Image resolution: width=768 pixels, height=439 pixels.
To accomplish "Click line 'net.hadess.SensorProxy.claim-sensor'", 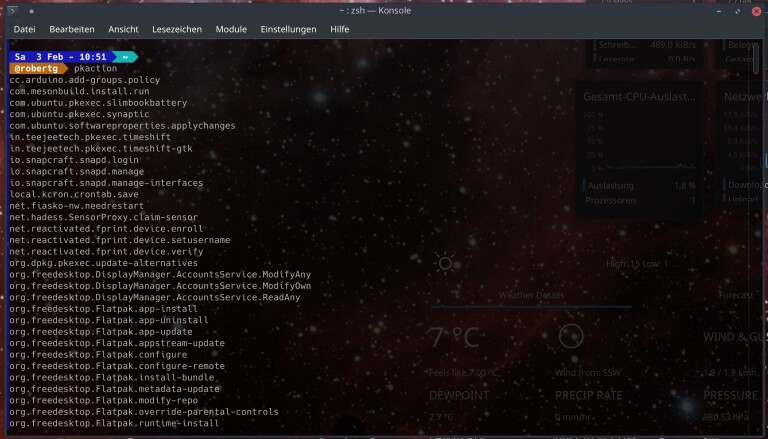I will pyautogui.click(x=104, y=217).
